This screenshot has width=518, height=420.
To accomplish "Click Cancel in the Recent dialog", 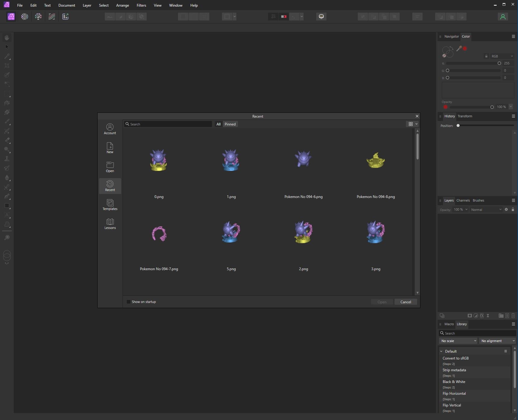I will coord(406,302).
